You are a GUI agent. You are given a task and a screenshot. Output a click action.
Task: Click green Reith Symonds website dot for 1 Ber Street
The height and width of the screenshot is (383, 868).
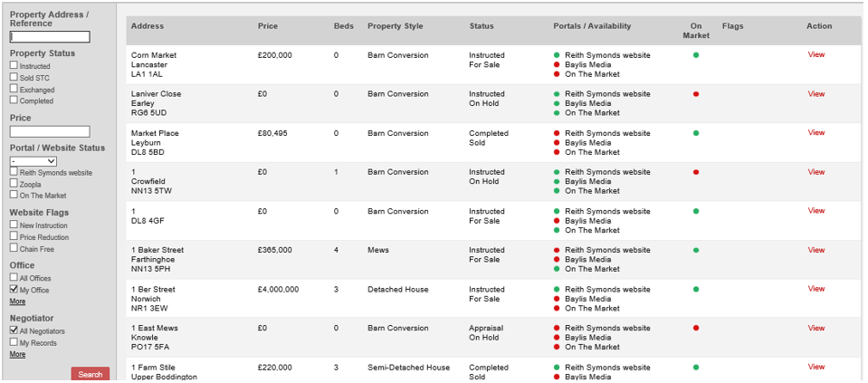557,290
